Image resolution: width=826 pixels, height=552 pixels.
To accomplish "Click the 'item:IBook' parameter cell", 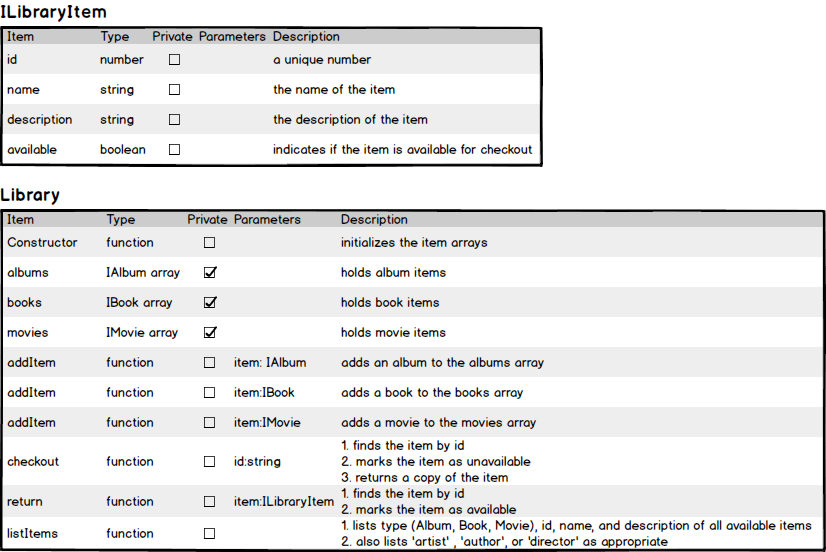I will pyautogui.click(x=264, y=392).
